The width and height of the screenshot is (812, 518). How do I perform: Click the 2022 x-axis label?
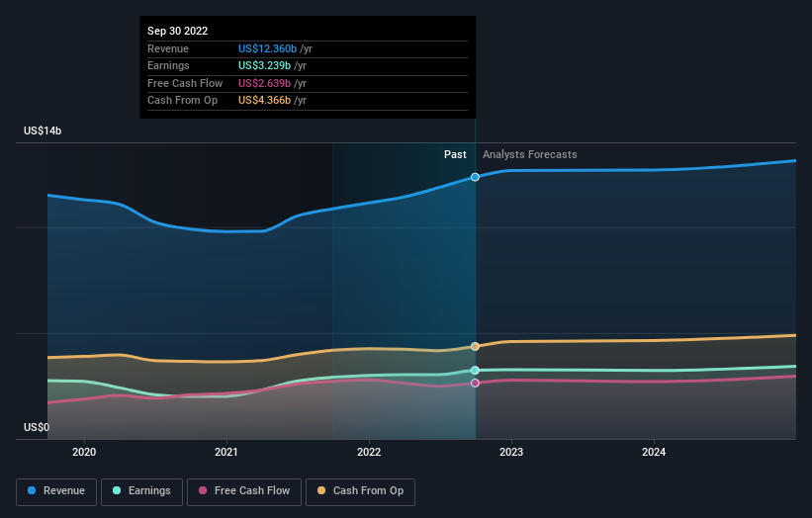point(369,452)
